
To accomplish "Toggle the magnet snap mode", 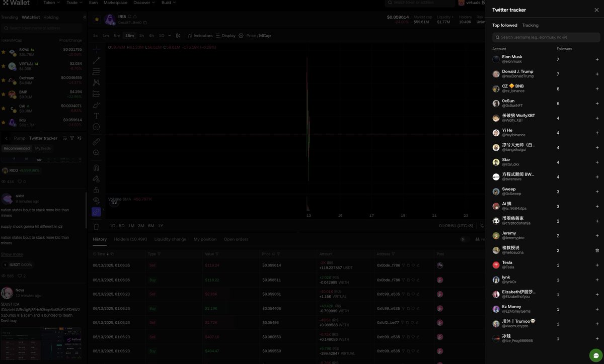I will pos(96,167).
